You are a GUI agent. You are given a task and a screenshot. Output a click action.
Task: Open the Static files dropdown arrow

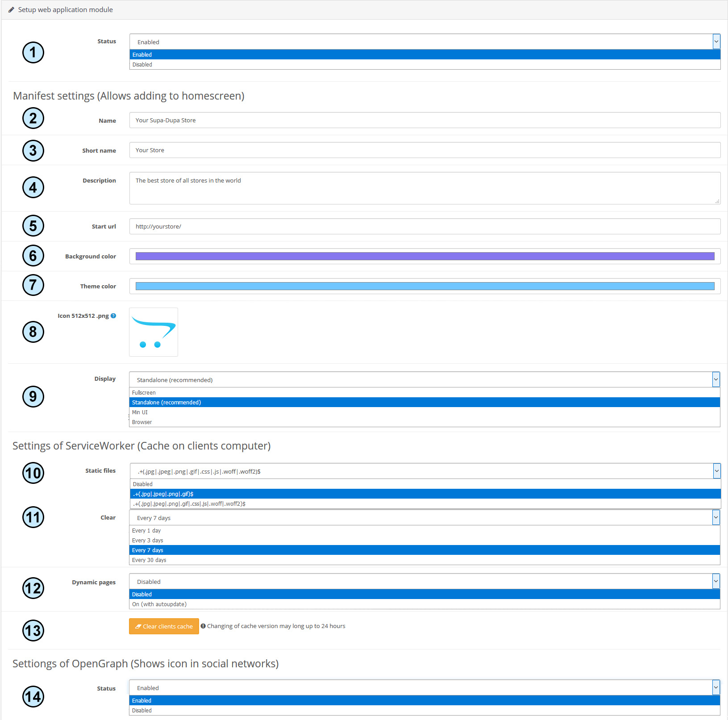click(x=716, y=471)
